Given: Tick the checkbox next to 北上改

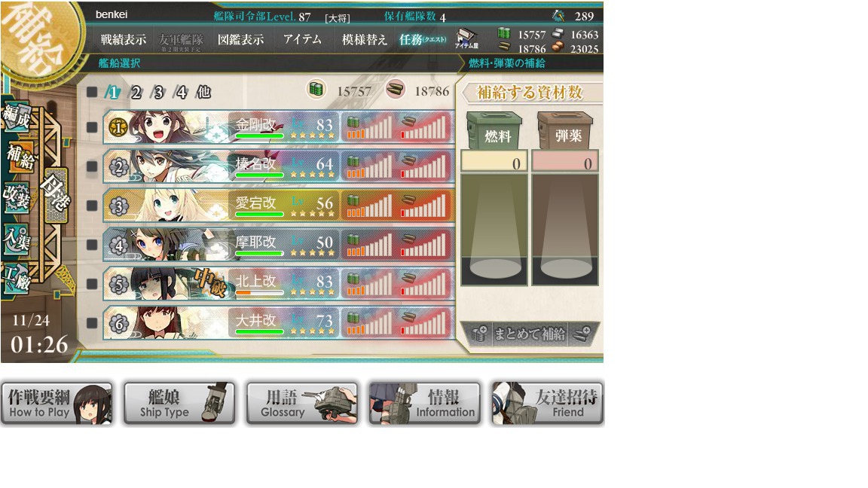Looking at the screenshot, I should (92, 284).
